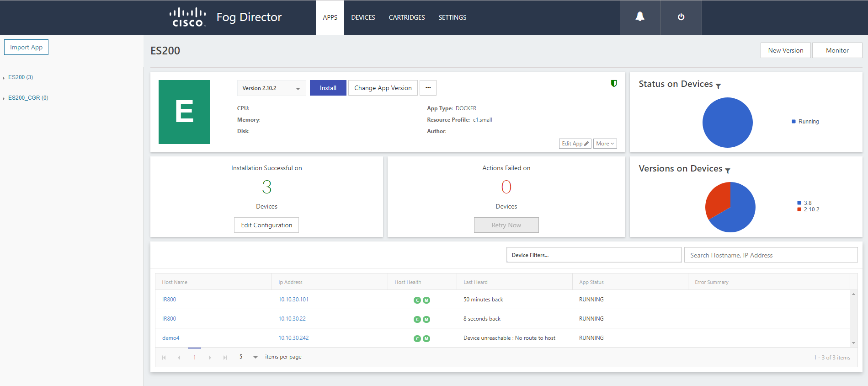Click table scrollbar up arrow
Viewport: 868px width, 386px height.
click(853, 294)
